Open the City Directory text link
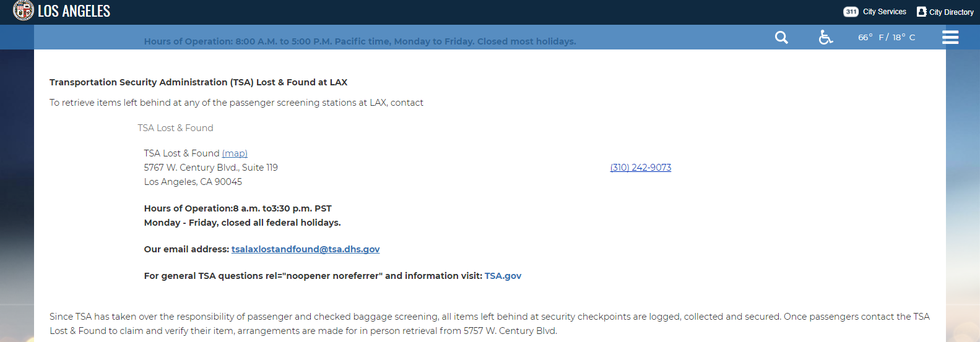Image resolution: width=980 pixels, height=342 pixels. click(951, 12)
